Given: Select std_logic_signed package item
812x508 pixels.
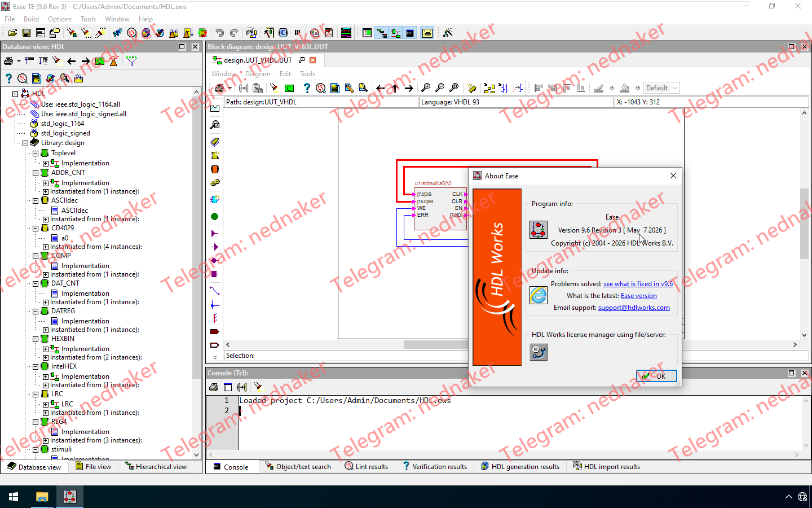Looking at the screenshot, I should click(x=65, y=133).
